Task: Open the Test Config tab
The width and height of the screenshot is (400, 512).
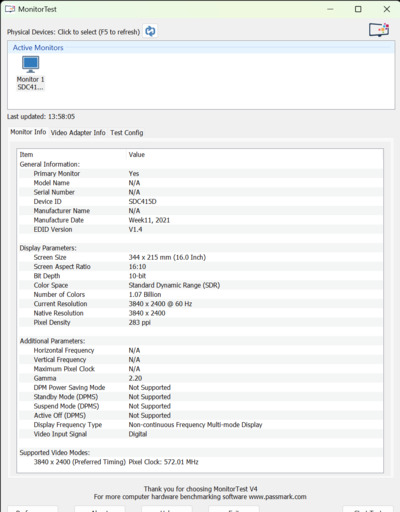Action: click(x=127, y=133)
